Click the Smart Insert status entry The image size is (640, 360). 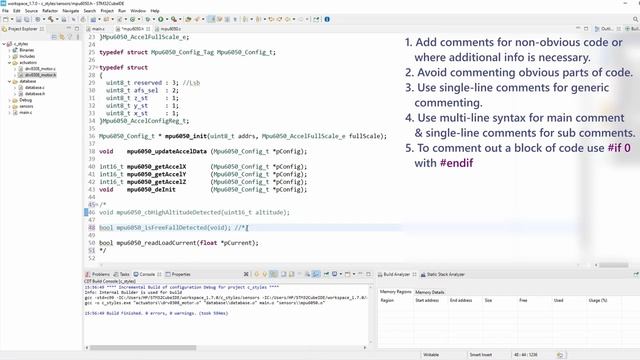click(x=481, y=355)
